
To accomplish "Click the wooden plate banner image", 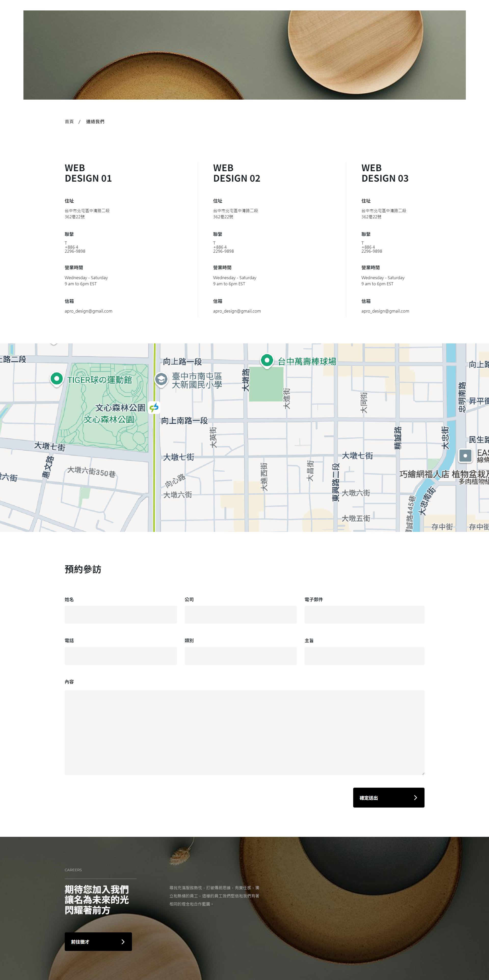I will (x=244, y=55).
